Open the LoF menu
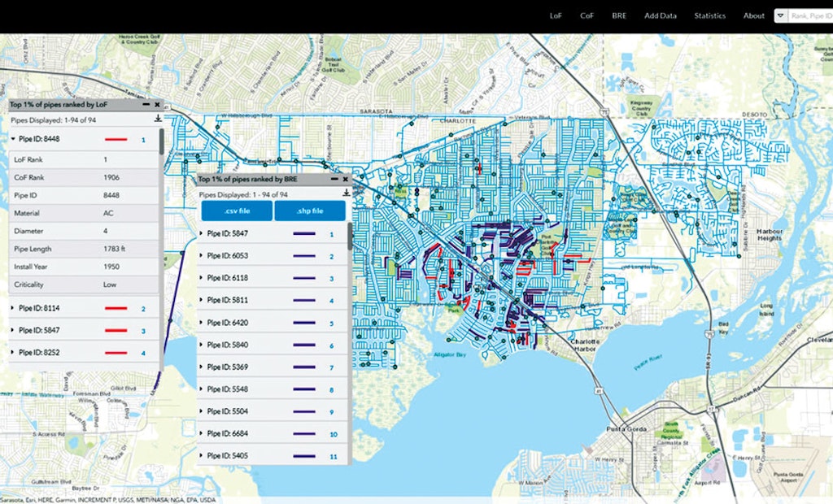This screenshot has height=504, width=833. tap(556, 16)
